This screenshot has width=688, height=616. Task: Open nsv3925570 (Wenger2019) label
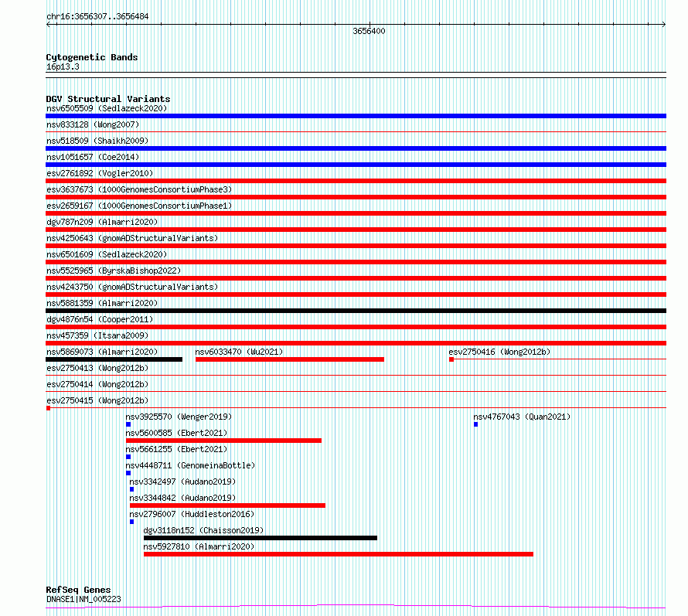(x=179, y=417)
